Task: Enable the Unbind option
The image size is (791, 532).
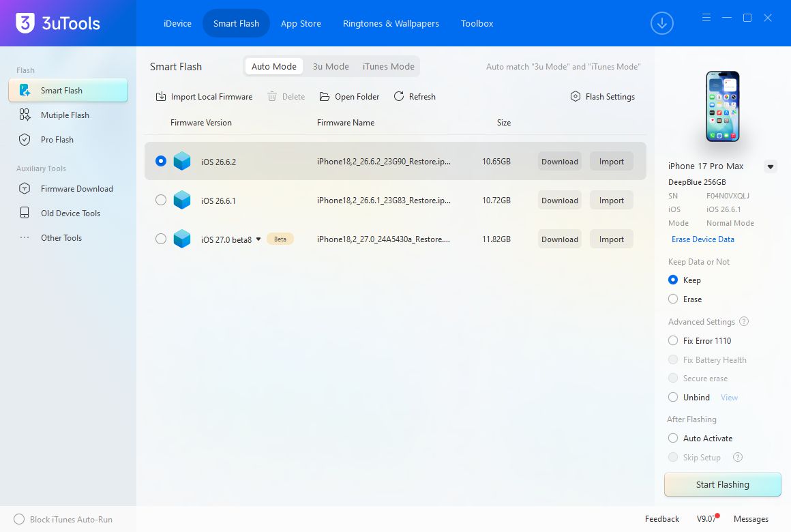Action: coord(673,397)
